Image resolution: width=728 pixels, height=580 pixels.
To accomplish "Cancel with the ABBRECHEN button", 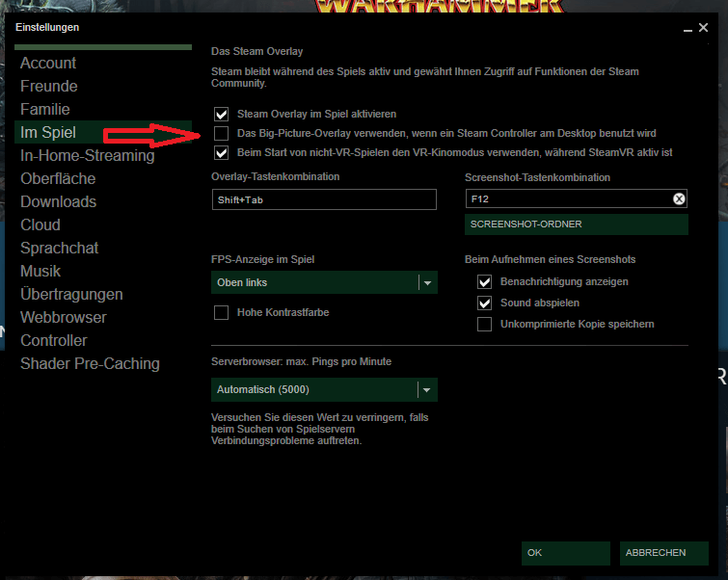I will pyautogui.click(x=664, y=553).
